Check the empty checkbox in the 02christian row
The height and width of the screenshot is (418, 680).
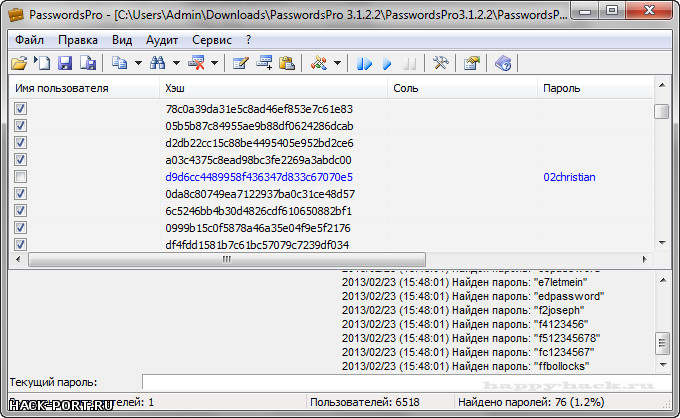coord(20,176)
